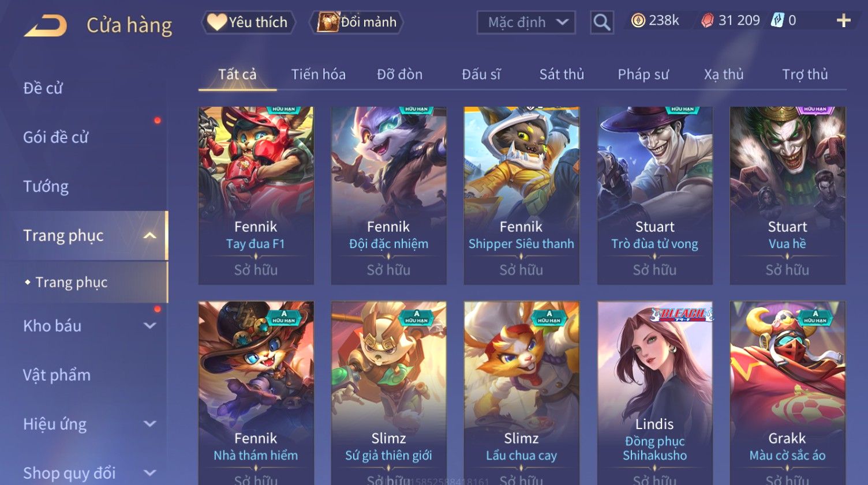
Task: Select the Pháp sư tab
Action: [643, 74]
